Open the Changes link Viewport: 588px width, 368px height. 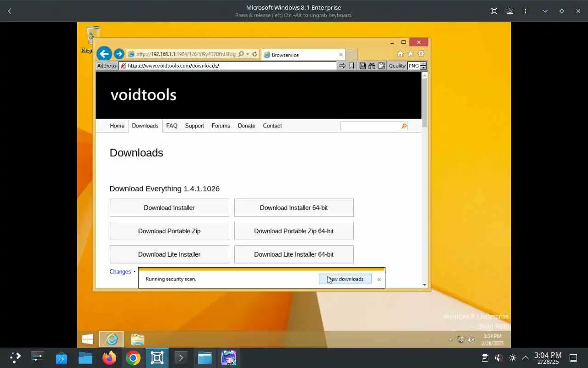120,272
